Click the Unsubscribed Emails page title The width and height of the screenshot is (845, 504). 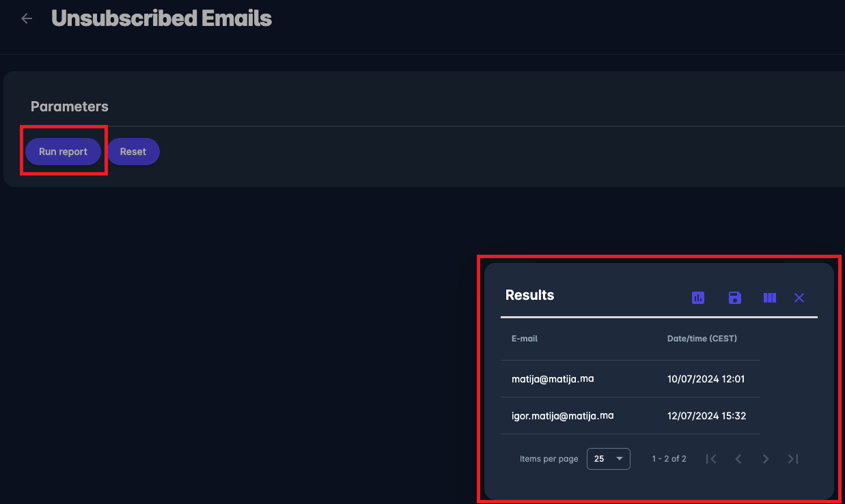161,18
